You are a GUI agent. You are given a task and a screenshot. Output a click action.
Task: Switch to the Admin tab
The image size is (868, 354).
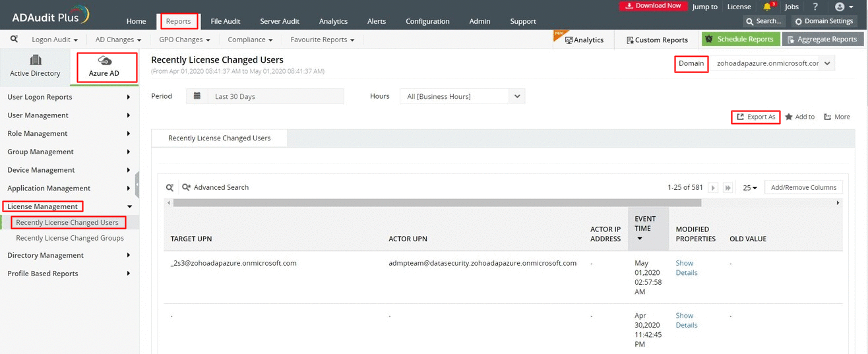click(x=480, y=21)
